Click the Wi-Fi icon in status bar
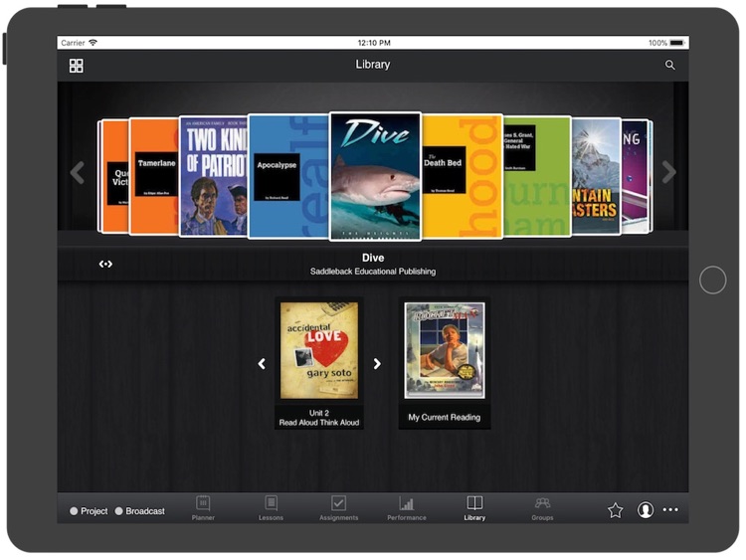Viewport: 746px width, 560px height. pos(93,43)
